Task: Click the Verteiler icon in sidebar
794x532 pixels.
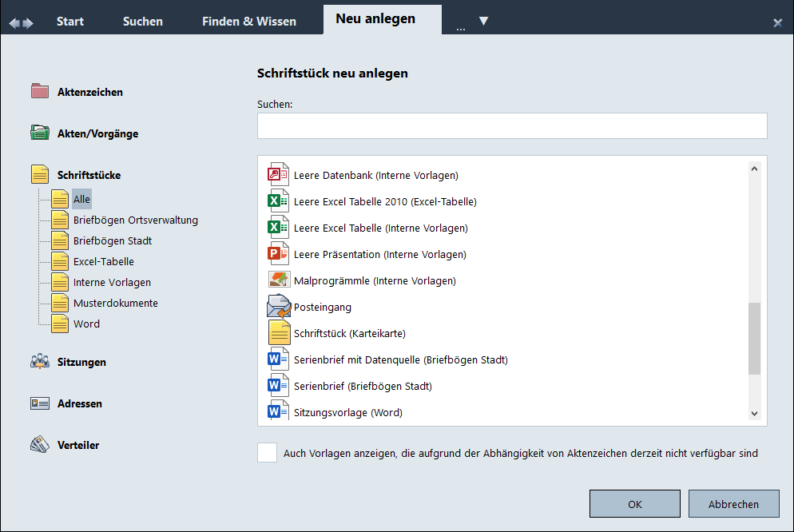Action: [40, 445]
